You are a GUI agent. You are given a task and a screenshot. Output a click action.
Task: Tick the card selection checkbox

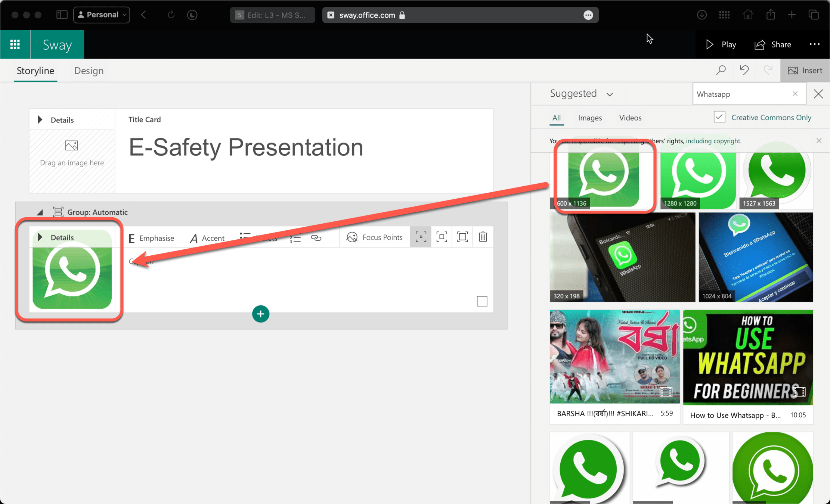(482, 301)
